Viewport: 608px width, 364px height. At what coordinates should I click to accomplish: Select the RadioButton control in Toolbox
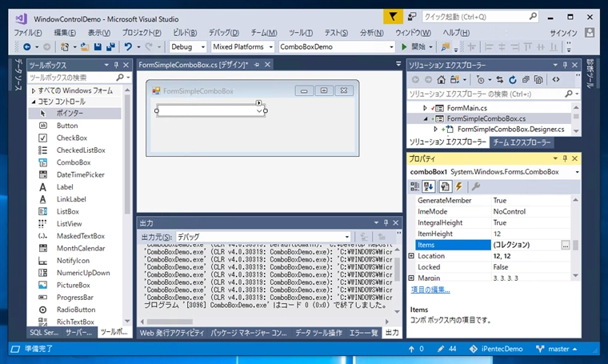tap(74, 310)
